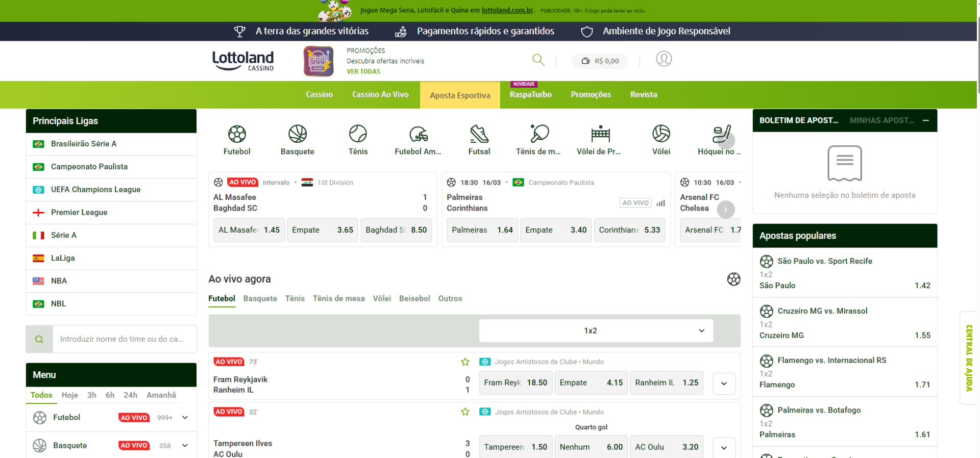980x458 pixels.
Task: Expand the Futebol menu section
Action: click(x=185, y=418)
